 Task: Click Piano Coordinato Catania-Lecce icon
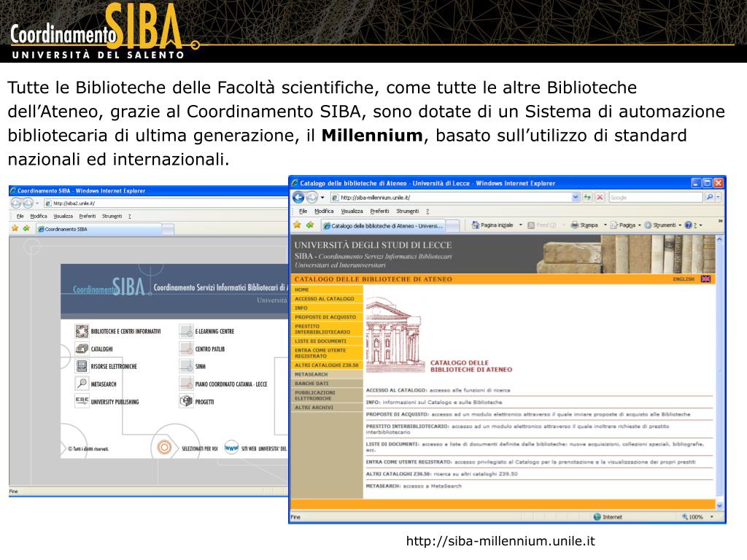[x=186, y=384]
